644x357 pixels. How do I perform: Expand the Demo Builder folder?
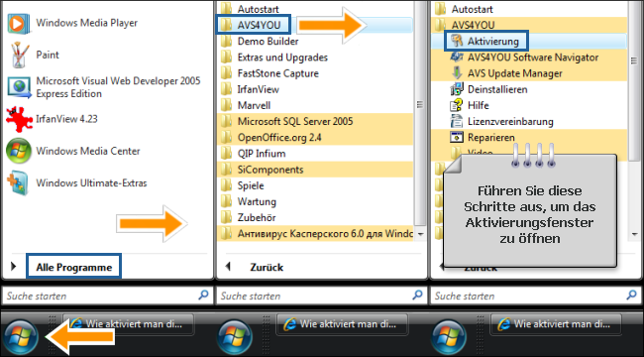314,41
